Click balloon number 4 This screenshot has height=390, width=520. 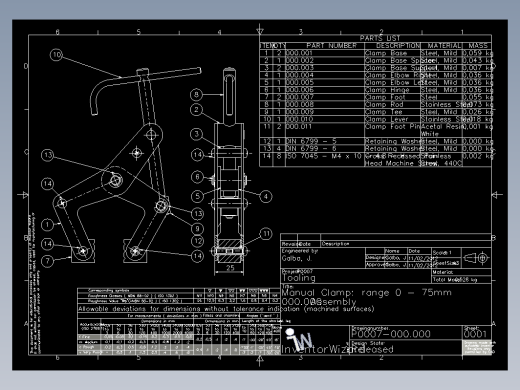click(266, 196)
